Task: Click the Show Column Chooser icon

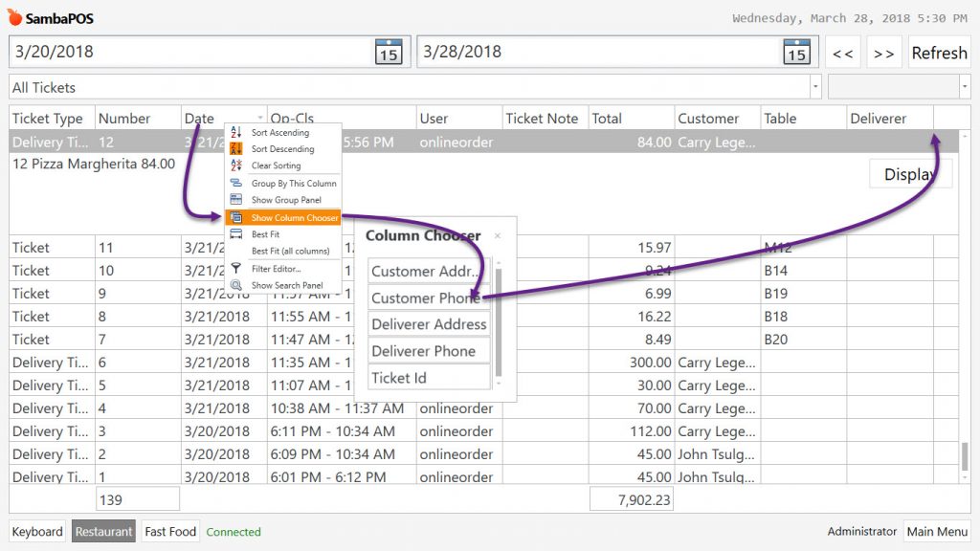Action: coord(236,217)
